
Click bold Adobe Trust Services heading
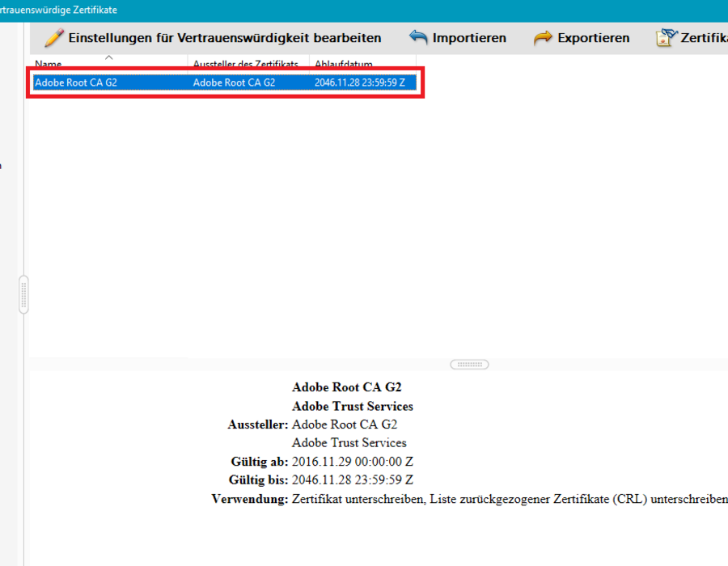tap(353, 406)
